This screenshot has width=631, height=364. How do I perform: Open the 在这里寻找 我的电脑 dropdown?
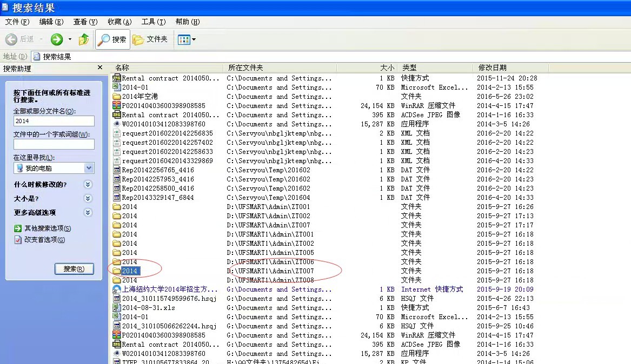coord(89,168)
